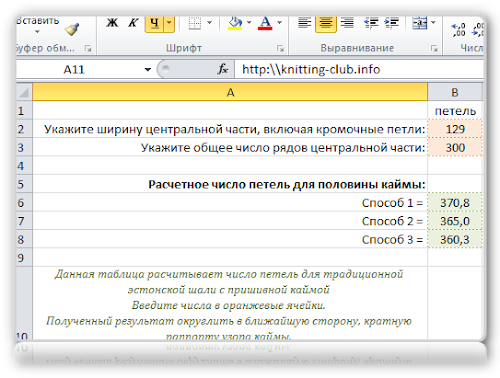Click result cell 370,8
The image size is (500, 378).
(x=455, y=202)
